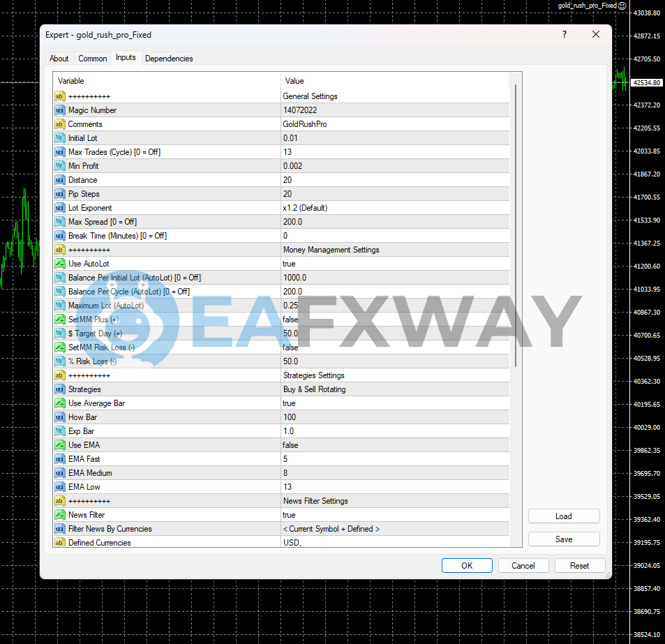Open the Lot Exponent x1.2 value dropdown

pos(305,208)
